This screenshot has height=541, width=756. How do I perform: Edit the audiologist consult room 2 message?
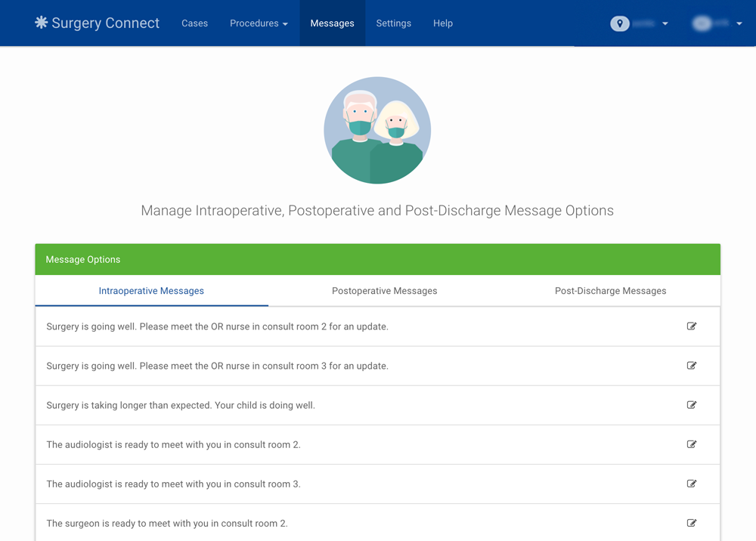(691, 444)
